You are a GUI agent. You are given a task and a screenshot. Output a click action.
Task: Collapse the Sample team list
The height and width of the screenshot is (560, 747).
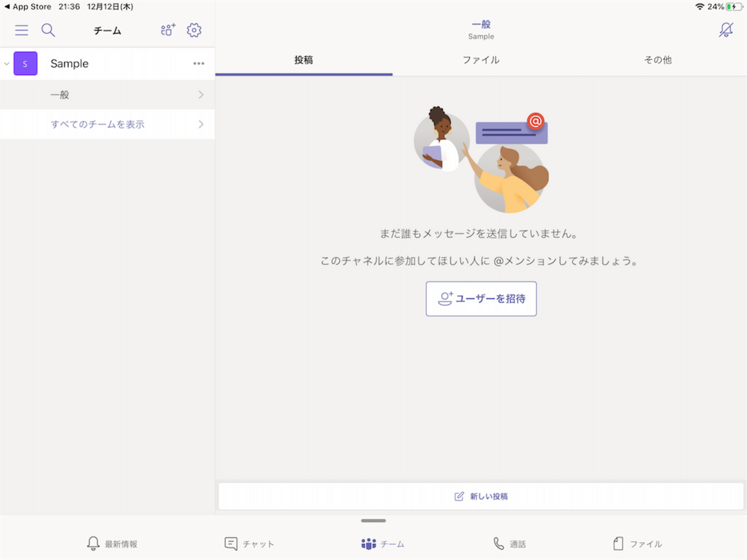pos(6,64)
